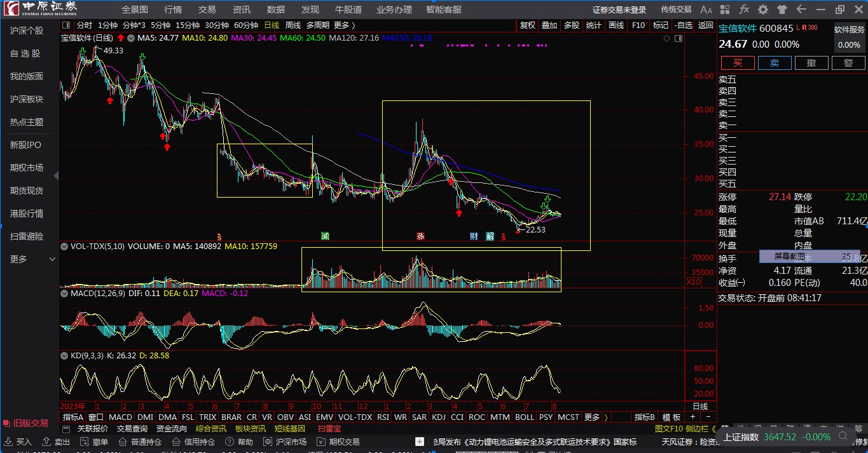Screen dimensions: 868x453
Task: Open the 多周期 multi-period option
Action: [317, 25]
